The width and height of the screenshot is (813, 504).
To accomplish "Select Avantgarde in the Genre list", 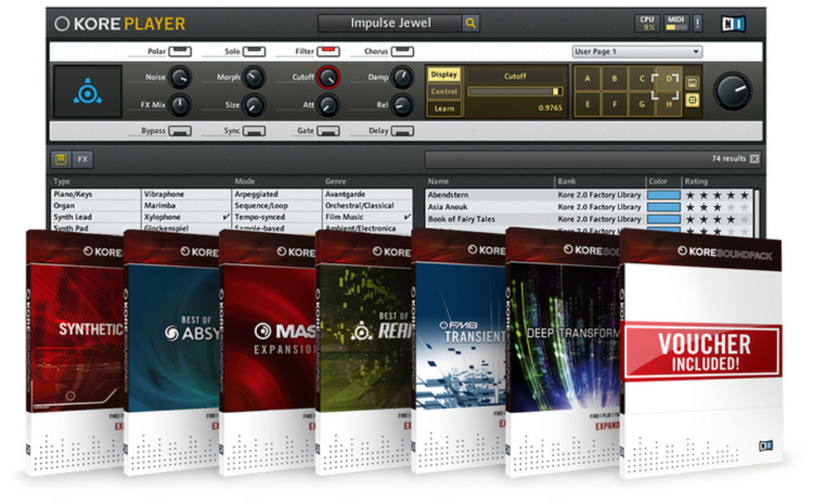I will coord(367,194).
